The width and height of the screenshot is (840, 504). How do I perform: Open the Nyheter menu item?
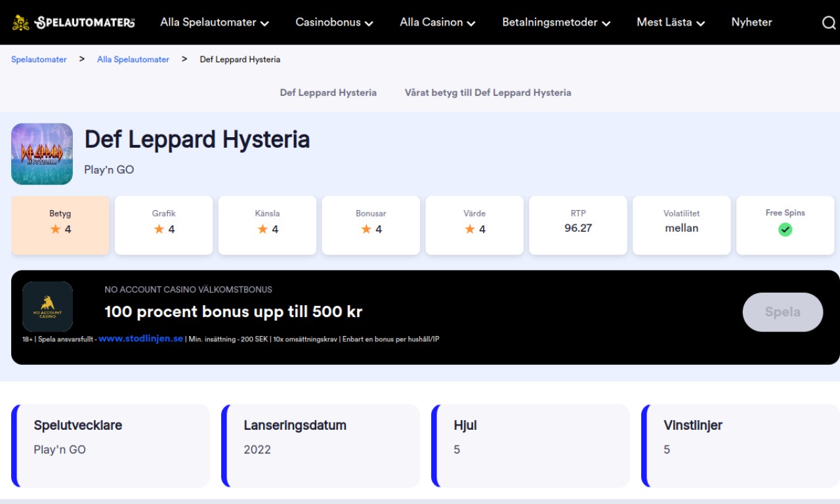(x=751, y=22)
